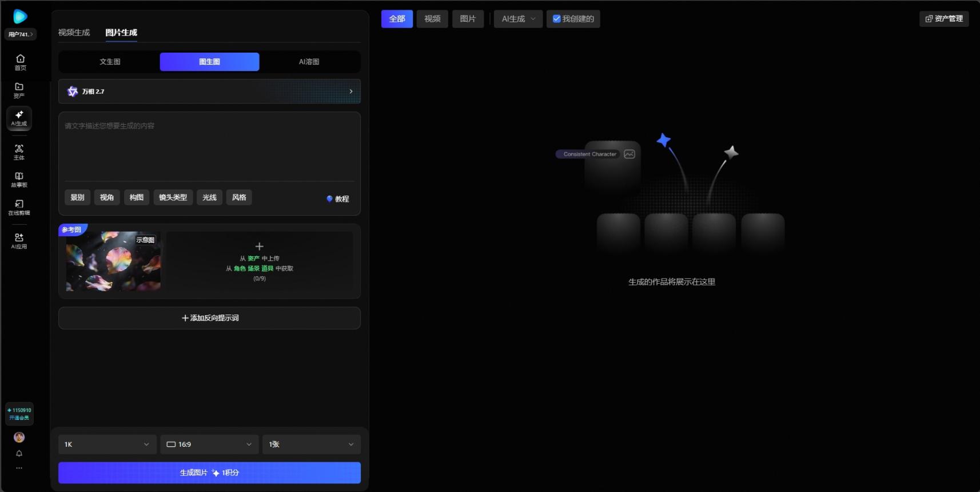Toggle the 我创建的 checkbox
The height and width of the screenshot is (492, 980).
[x=556, y=19]
